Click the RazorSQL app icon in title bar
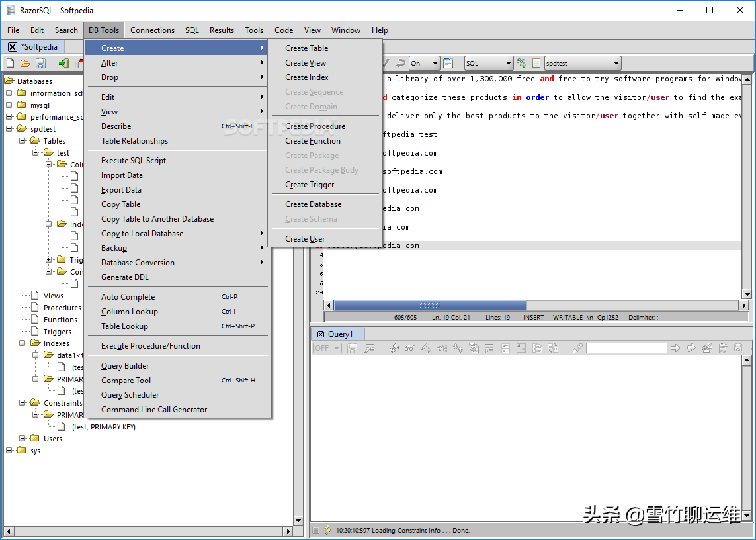756x540 pixels. [11, 10]
